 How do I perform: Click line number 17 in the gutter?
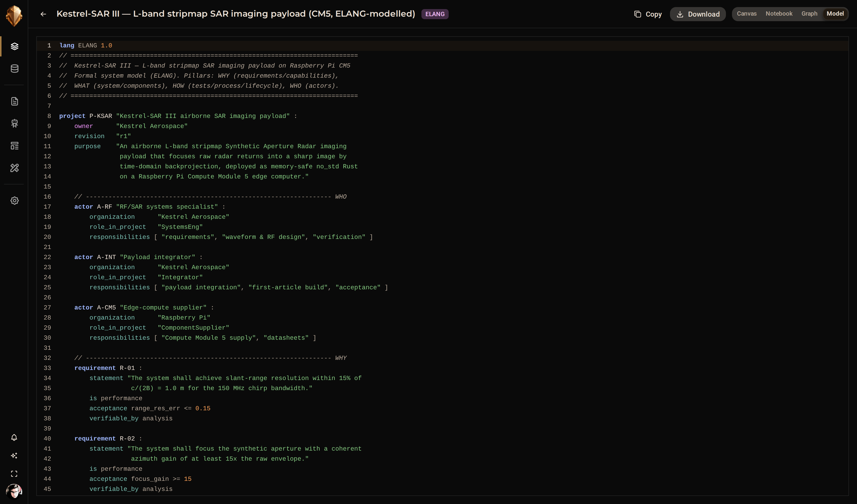[x=47, y=207]
